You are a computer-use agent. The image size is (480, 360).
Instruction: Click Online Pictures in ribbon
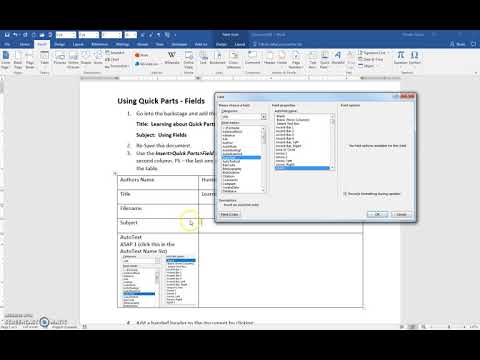(73, 60)
